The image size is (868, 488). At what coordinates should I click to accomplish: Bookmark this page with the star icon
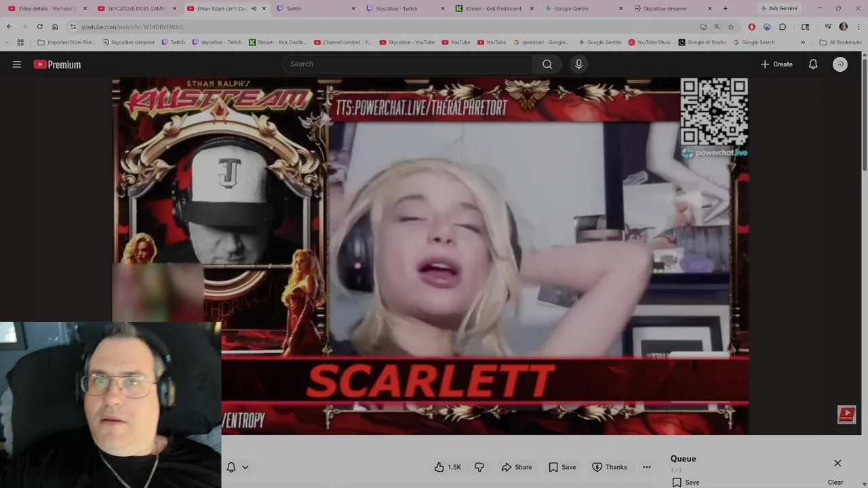pyautogui.click(x=730, y=26)
